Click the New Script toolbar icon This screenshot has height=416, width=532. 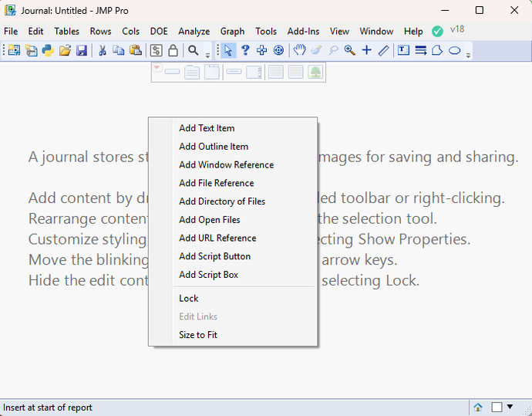pos(31,50)
